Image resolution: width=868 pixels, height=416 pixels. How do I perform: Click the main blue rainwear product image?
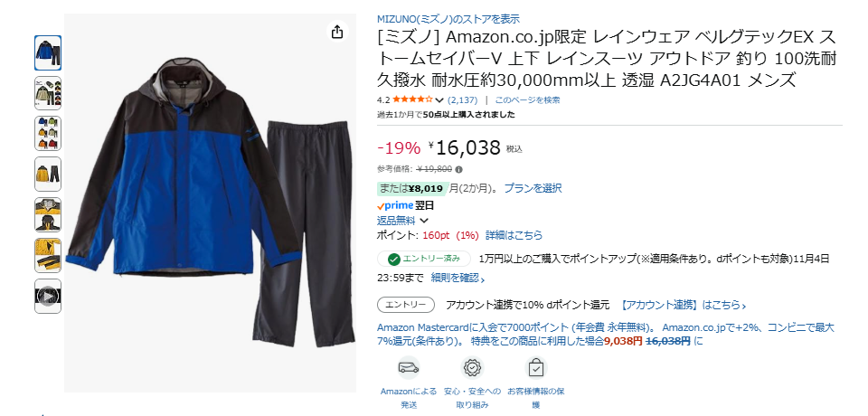(x=211, y=203)
